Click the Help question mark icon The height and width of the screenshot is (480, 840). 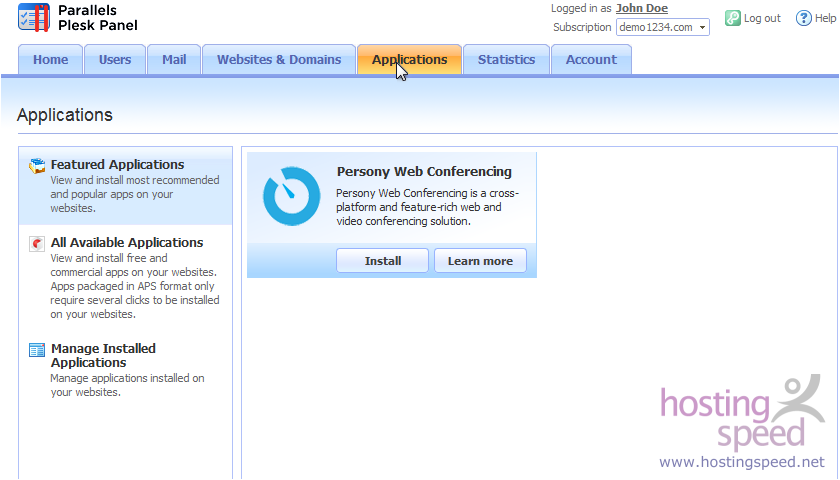pyautogui.click(x=803, y=18)
